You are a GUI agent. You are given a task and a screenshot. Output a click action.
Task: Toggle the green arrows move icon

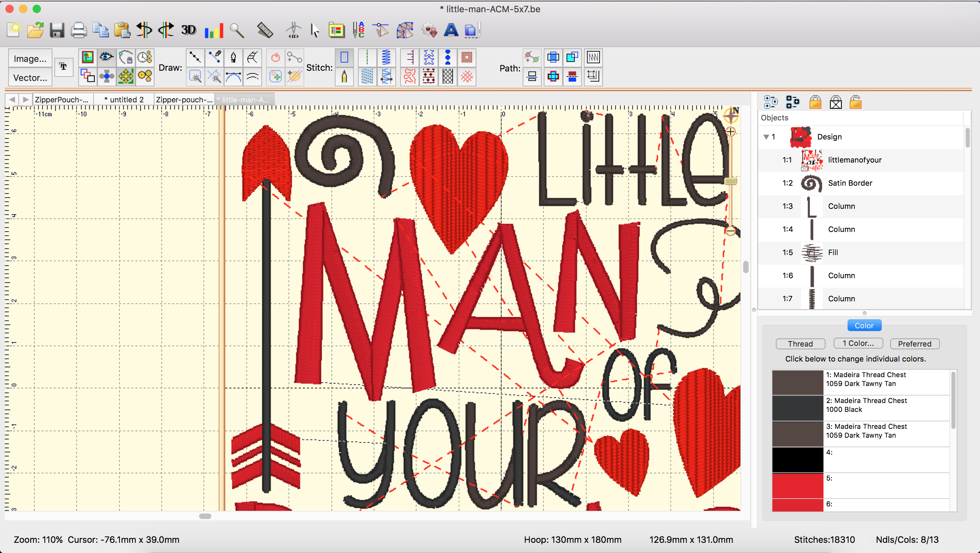pyautogui.click(x=126, y=77)
